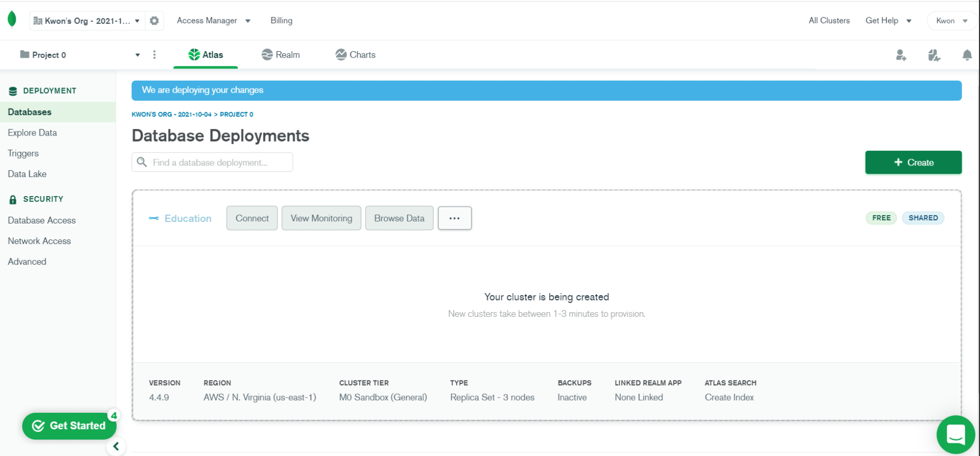This screenshot has height=456, width=980.
Task: Click the MongoDB leaf logo
Action: tap(12, 20)
